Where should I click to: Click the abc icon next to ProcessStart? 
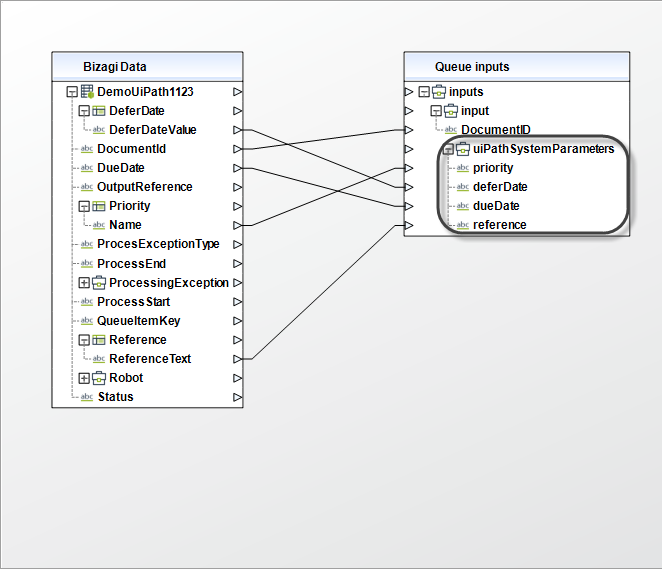[x=87, y=301]
